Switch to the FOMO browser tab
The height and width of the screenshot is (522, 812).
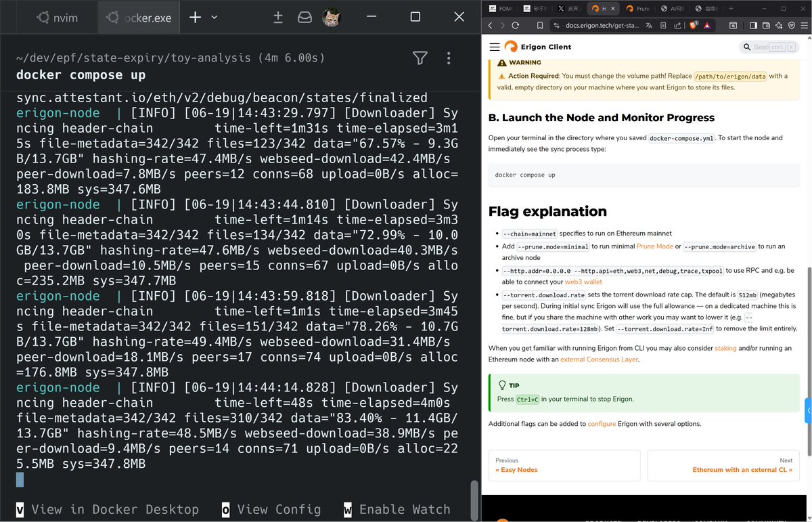[x=501, y=9]
